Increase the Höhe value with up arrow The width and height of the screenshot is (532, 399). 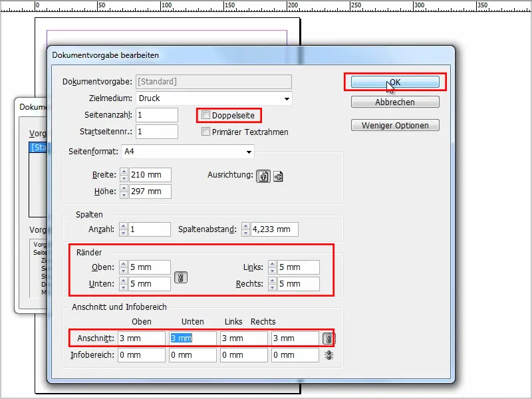pyautogui.click(x=124, y=188)
